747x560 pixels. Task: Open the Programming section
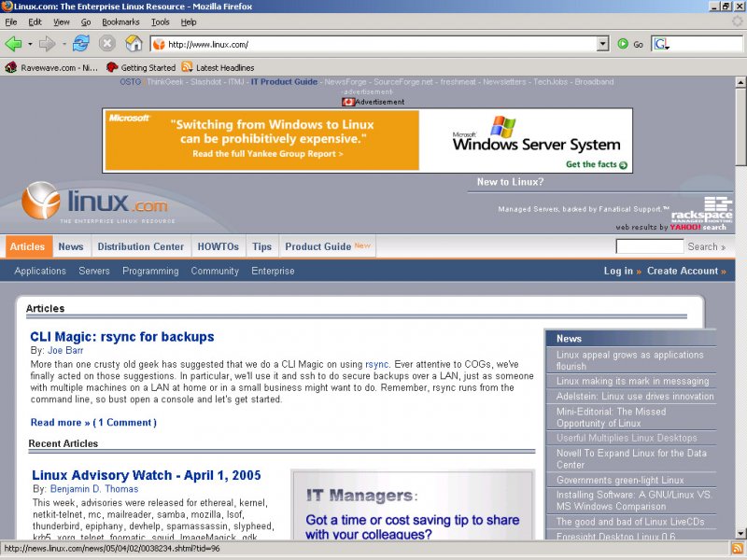[x=150, y=271]
